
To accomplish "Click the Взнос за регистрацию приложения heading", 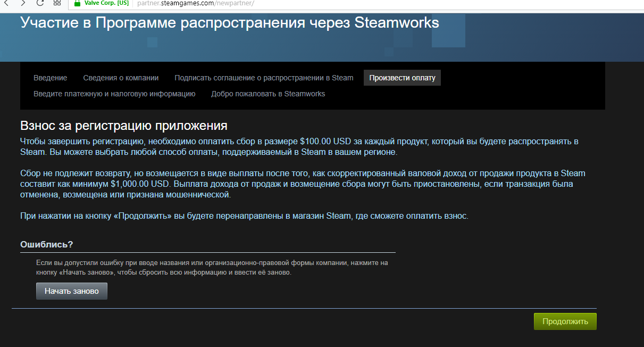I will tap(124, 126).
